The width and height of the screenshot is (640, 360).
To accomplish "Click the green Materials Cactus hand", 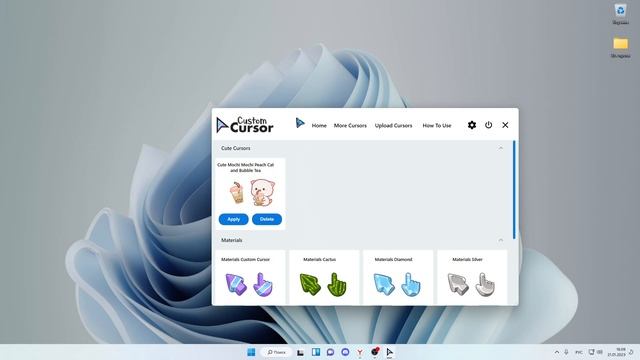I will click(x=337, y=284).
